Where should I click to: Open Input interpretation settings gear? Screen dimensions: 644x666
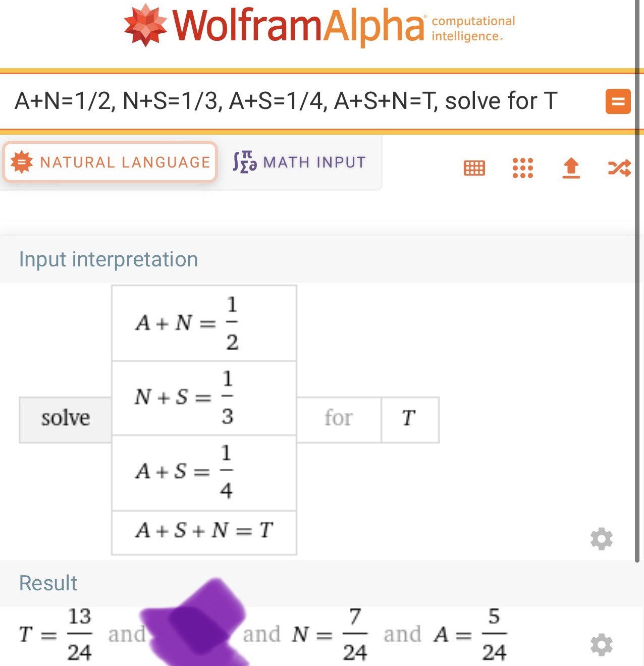tap(602, 539)
